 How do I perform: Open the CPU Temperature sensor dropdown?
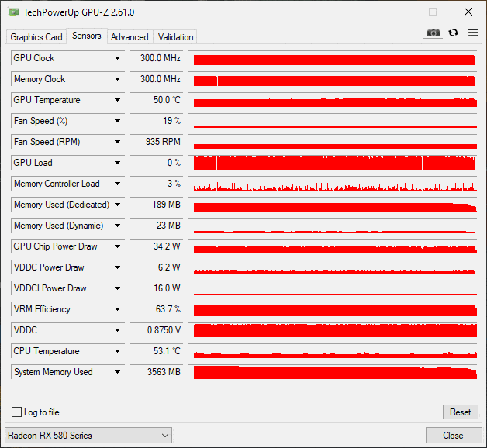click(117, 351)
